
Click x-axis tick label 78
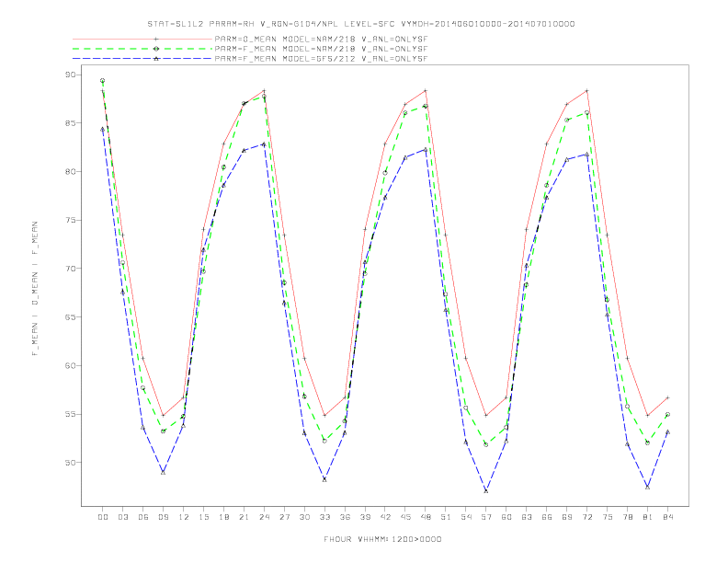coord(627,517)
